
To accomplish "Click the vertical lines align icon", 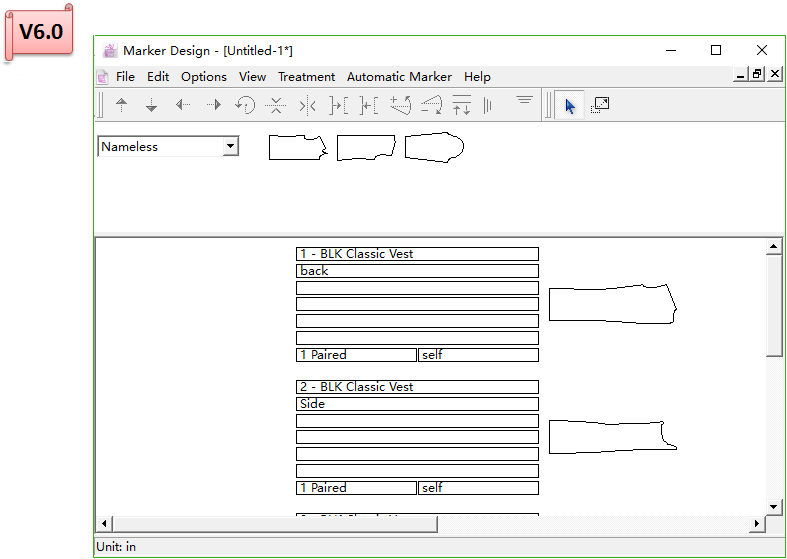I will click(x=487, y=105).
